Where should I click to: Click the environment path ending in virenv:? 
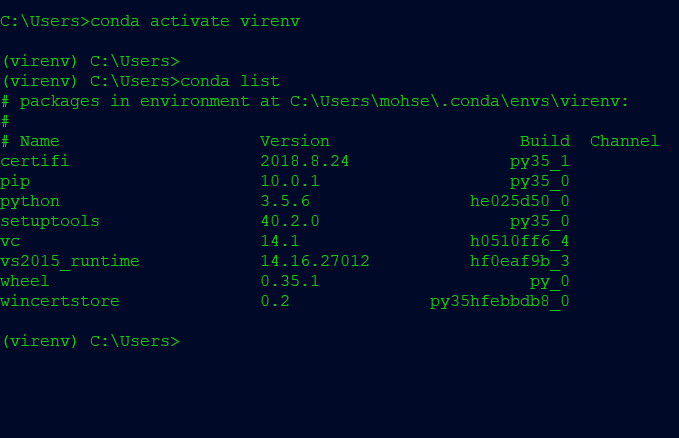(459, 101)
